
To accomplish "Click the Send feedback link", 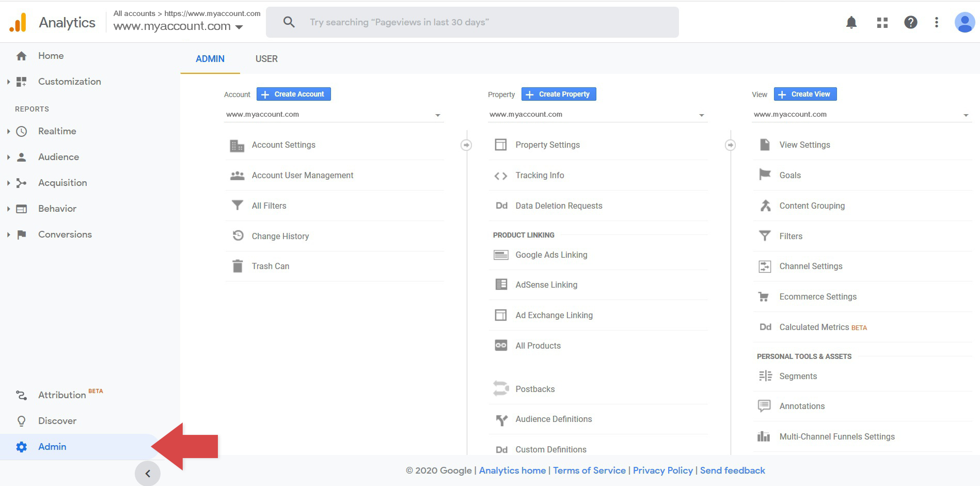I will pos(733,471).
